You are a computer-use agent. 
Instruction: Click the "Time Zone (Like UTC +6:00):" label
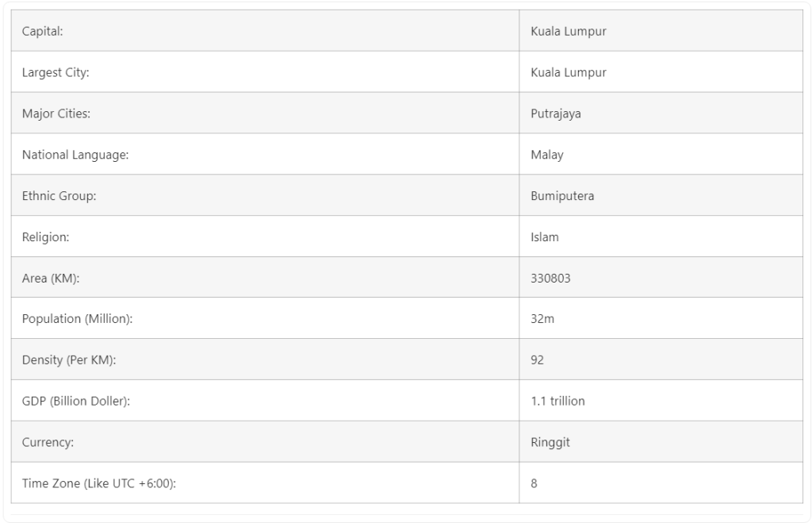coord(98,483)
